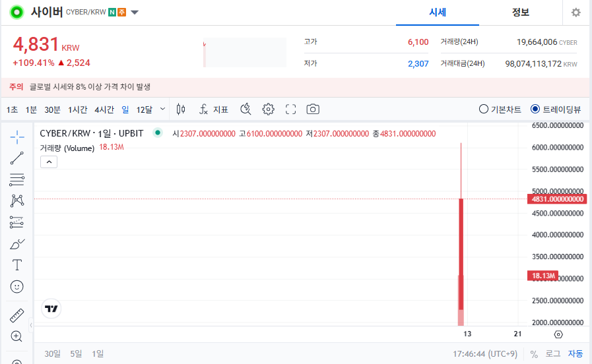The width and height of the screenshot is (592, 364).
Task: Select the 1초 timeframe
Action: click(x=12, y=109)
